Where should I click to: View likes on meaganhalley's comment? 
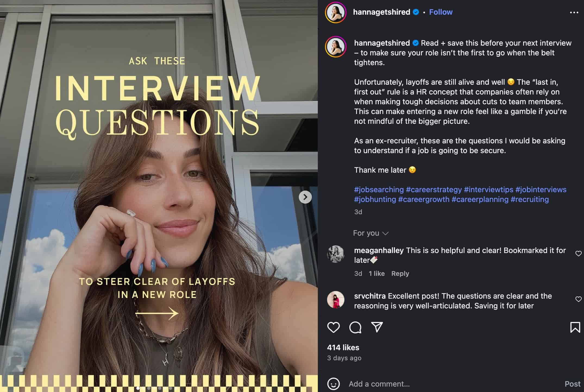click(376, 273)
